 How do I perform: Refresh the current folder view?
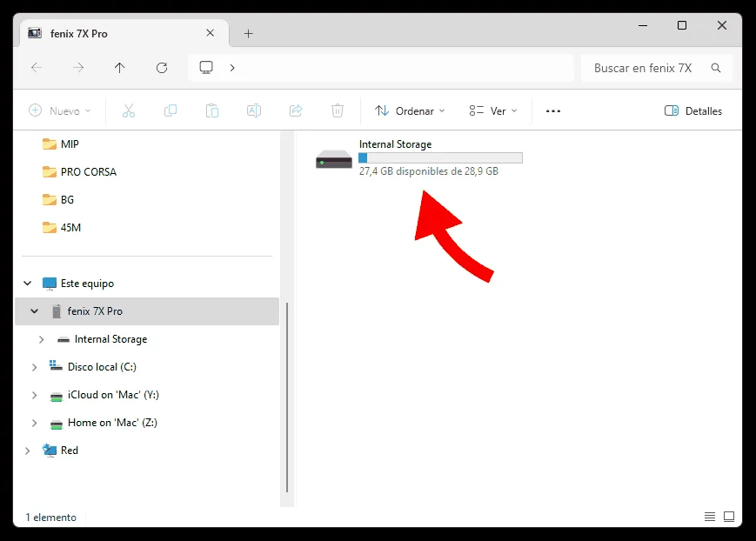tap(162, 68)
